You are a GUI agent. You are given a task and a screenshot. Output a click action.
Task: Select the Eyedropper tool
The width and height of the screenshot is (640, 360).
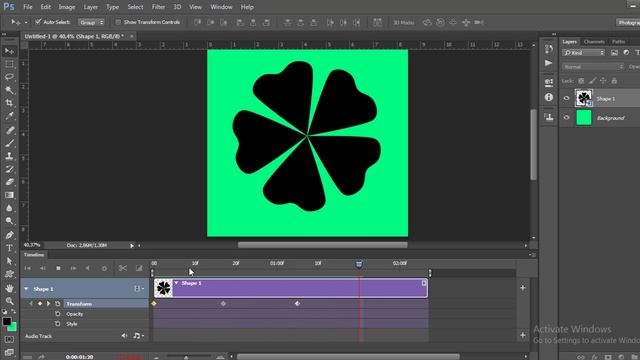[9, 116]
